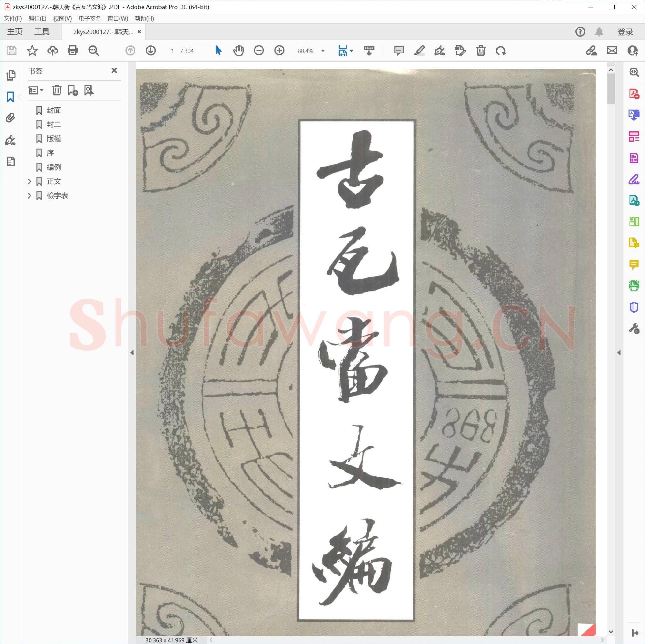Open the sign document pen tool
645x644 pixels.
(x=440, y=51)
